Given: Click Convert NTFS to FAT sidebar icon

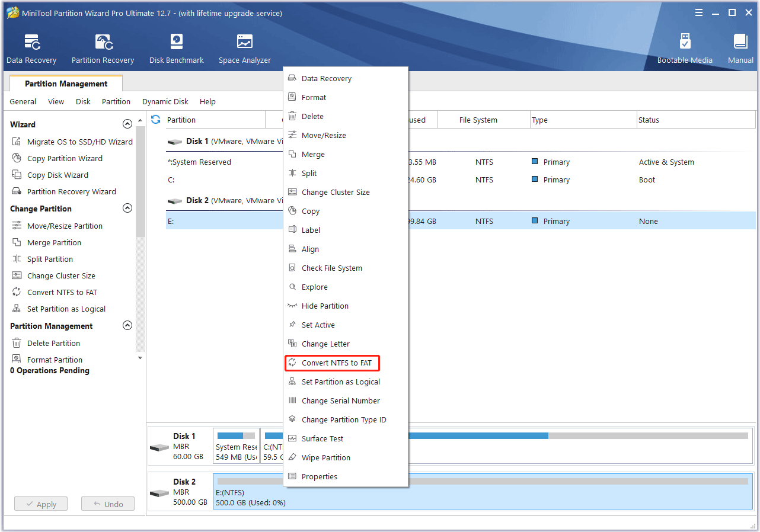Looking at the screenshot, I should (17, 292).
